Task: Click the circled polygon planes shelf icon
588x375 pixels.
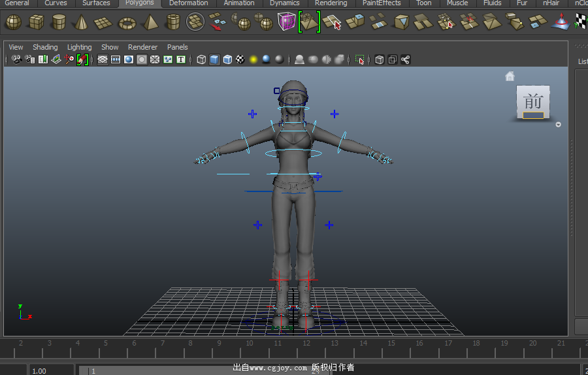Action: pos(195,22)
